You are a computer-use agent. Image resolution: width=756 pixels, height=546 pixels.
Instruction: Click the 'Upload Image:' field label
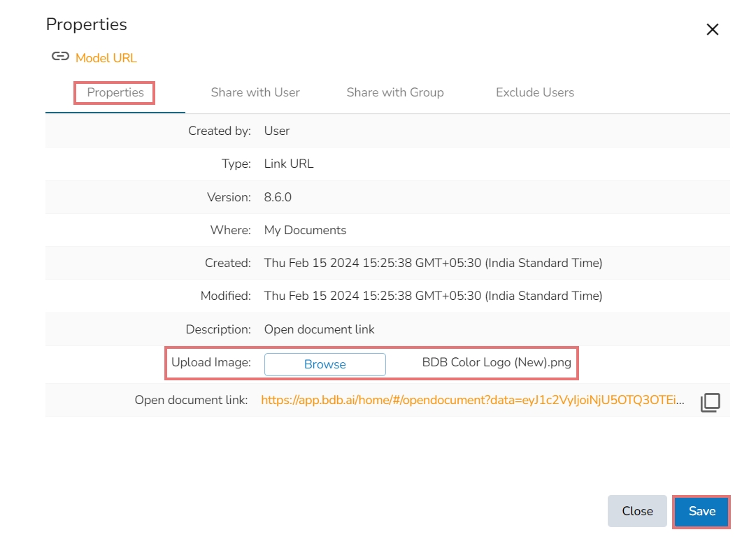211,363
